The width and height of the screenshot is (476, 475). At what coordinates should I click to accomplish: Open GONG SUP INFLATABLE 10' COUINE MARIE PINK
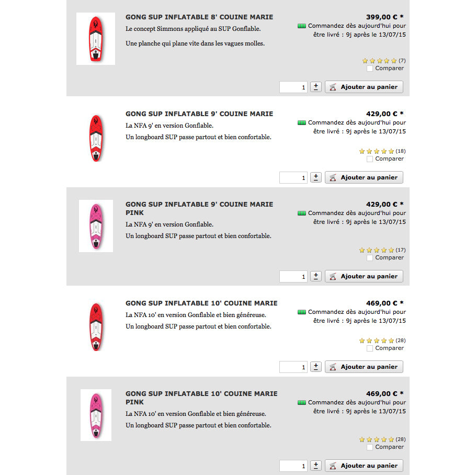201,398
